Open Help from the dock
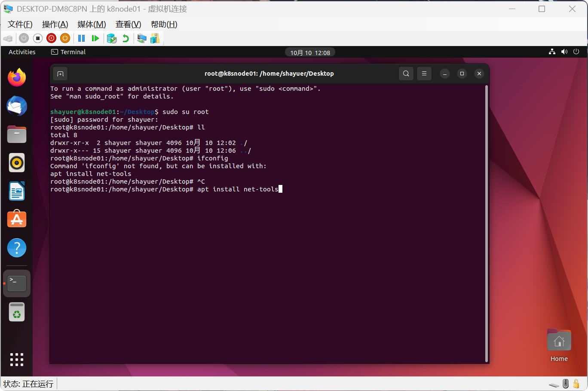Image resolution: width=588 pixels, height=391 pixels. 17,248
